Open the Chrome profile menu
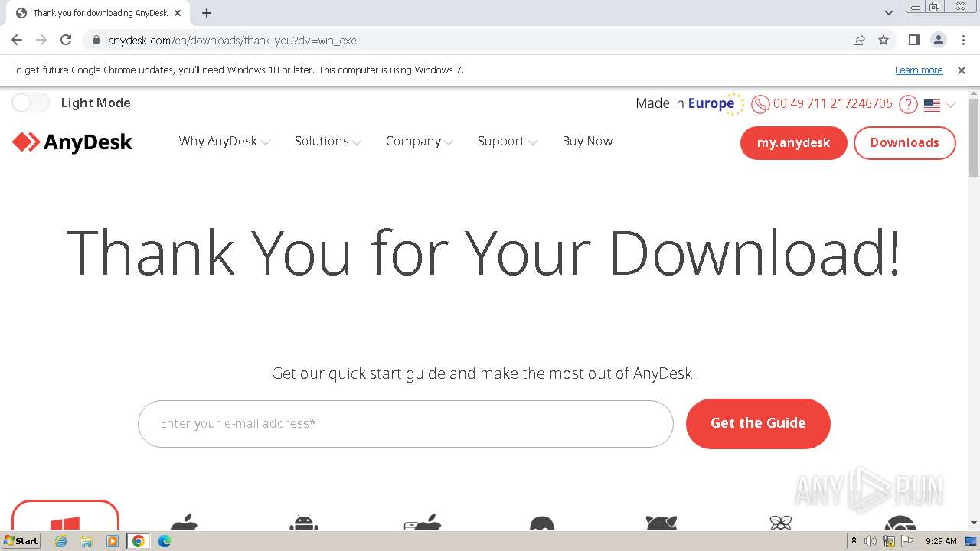Image resolution: width=980 pixels, height=551 pixels. [938, 41]
